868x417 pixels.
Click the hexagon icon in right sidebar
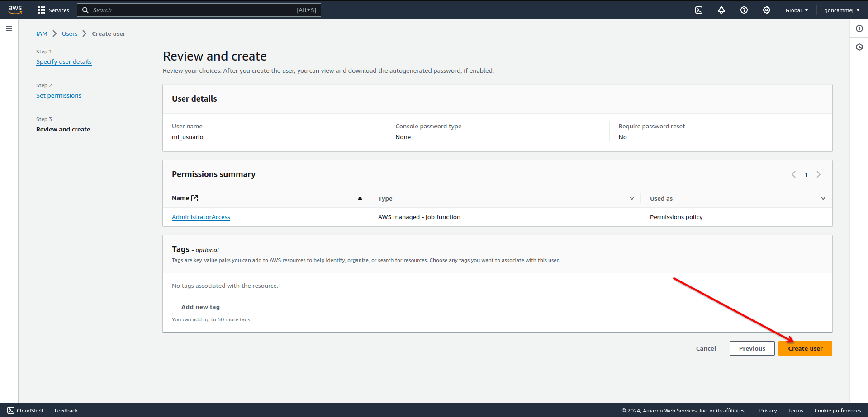click(859, 47)
